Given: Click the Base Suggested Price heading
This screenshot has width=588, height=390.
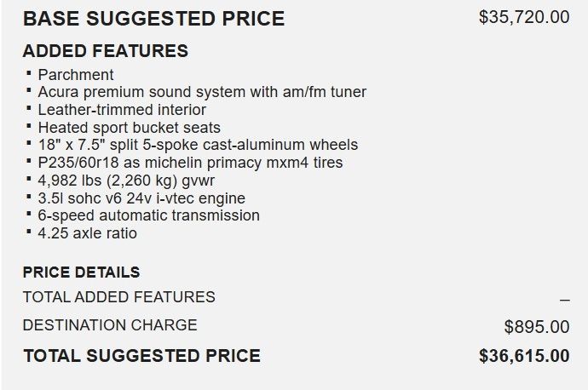Looking at the screenshot, I should [x=153, y=19].
